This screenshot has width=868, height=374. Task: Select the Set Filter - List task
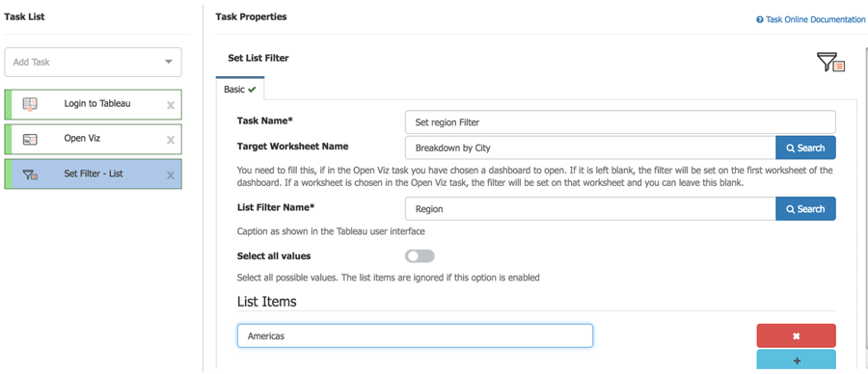(x=93, y=174)
